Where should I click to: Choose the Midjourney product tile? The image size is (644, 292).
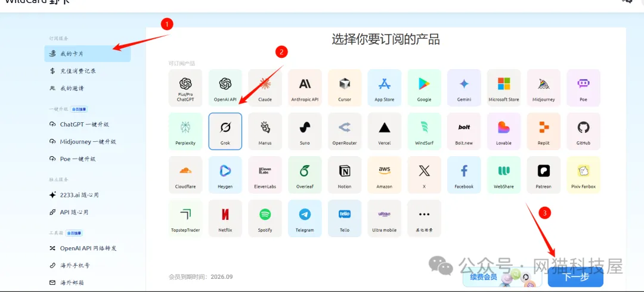tap(544, 88)
